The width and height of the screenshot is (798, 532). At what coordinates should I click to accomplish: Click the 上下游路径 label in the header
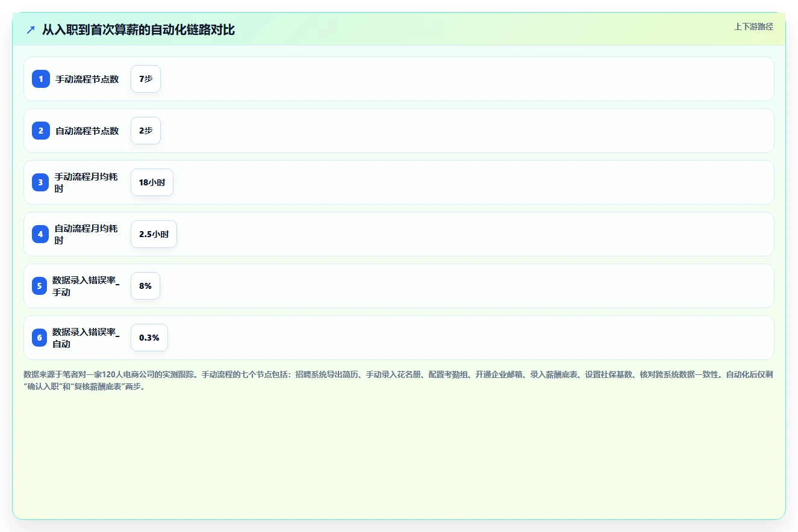pos(753,26)
